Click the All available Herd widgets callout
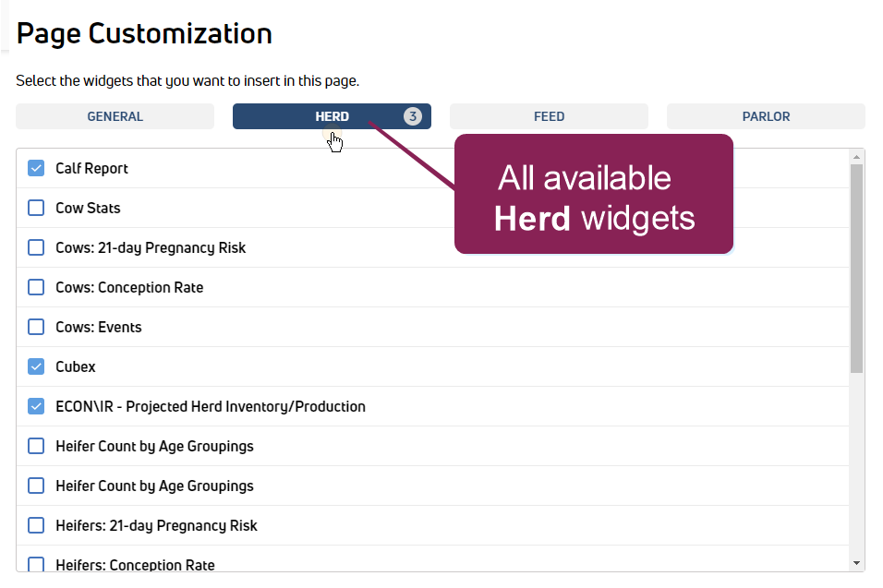Image resolution: width=883 pixels, height=588 pixels. click(x=593, y=196)
